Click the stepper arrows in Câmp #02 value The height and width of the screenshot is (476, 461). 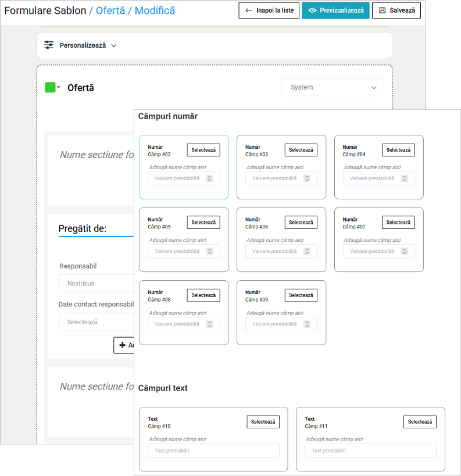coord(210,178)
